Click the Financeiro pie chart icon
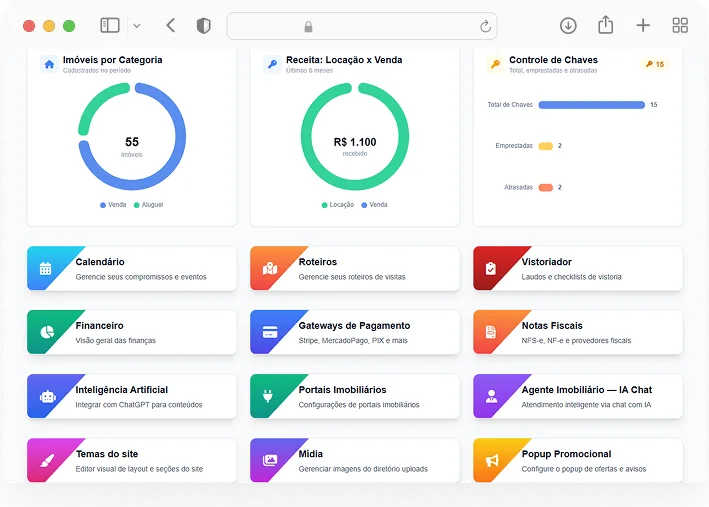Image resolution: width=709 pixels, height=507 pixels. point(47,332)
